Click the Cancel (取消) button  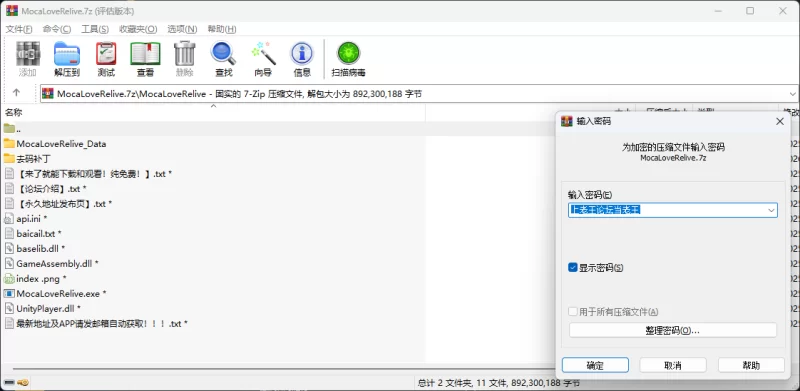(x=673, y=365)
